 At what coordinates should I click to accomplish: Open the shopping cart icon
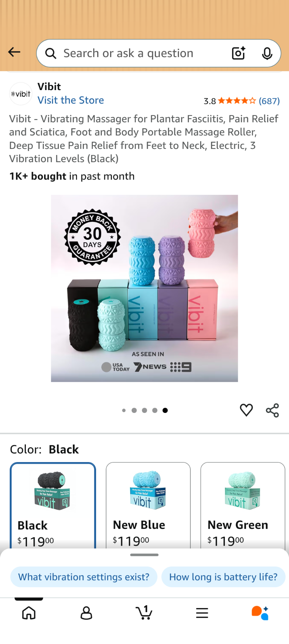pyautogui.click(x=144, y=612)
